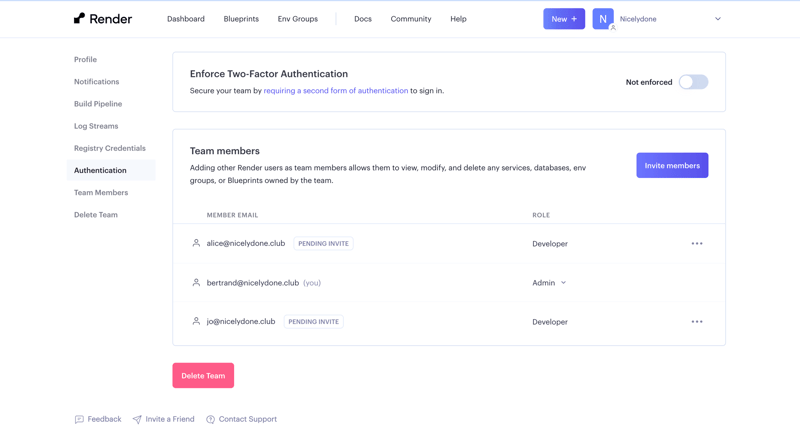Click the Pending Invite badge for alice
The height and width of the screenshot is (442, 800).
323,243
